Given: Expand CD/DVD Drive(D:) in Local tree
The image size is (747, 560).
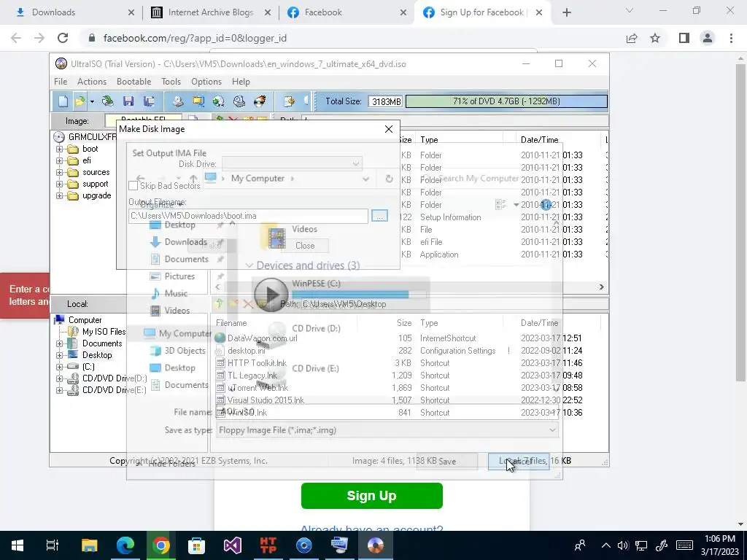Looking at the screenshot, I should click(60, 378).
